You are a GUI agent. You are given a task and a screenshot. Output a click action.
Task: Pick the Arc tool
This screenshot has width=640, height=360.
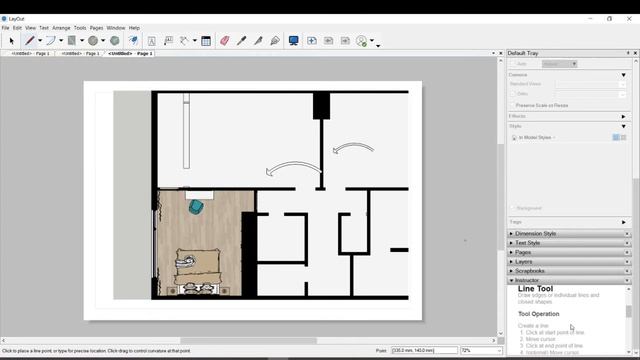[51, 40]
